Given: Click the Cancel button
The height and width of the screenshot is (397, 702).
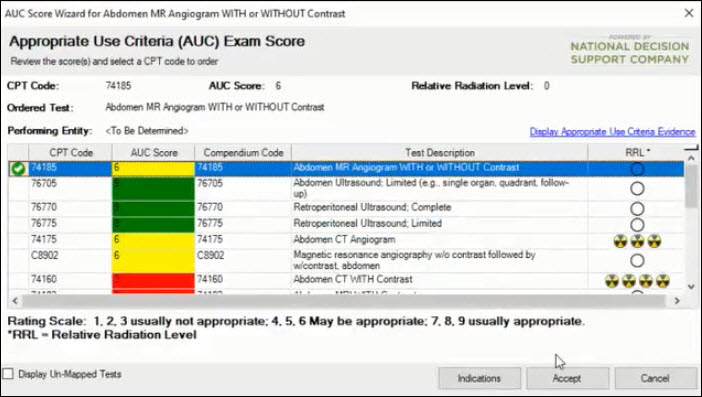Looking at the screenshot, I should coord(655,378).
